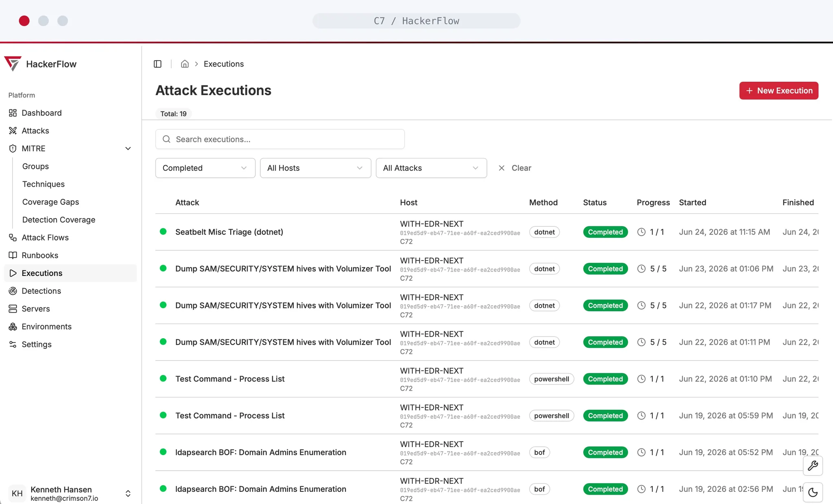Click the red close window button
The image size is (833, 504).
(x=24, y=21)
